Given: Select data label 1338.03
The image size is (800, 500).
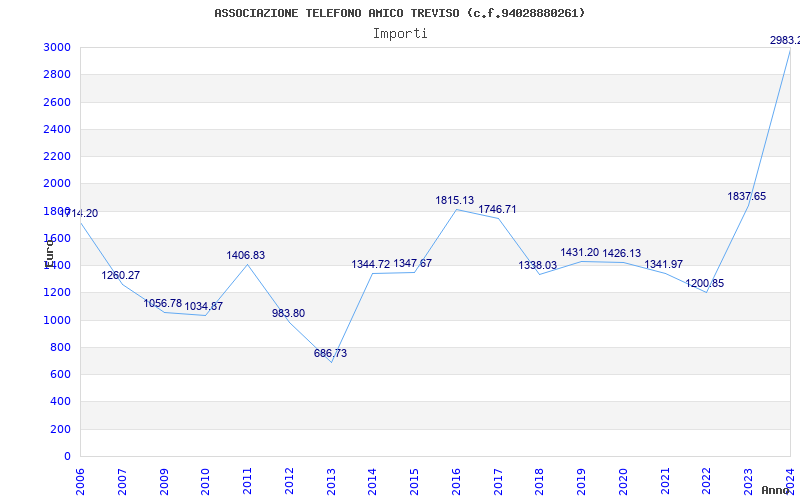Looking at the screenshot, I should (538, 265).
